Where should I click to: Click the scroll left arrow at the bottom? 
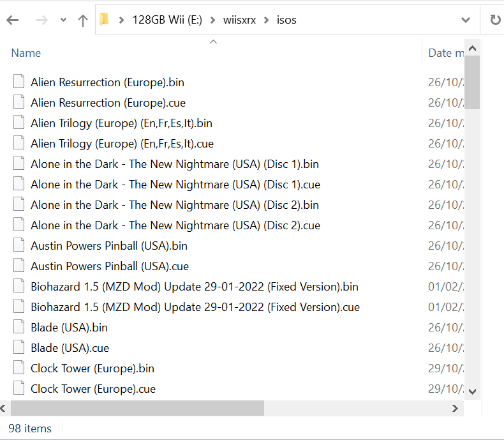tap(3, 408)
